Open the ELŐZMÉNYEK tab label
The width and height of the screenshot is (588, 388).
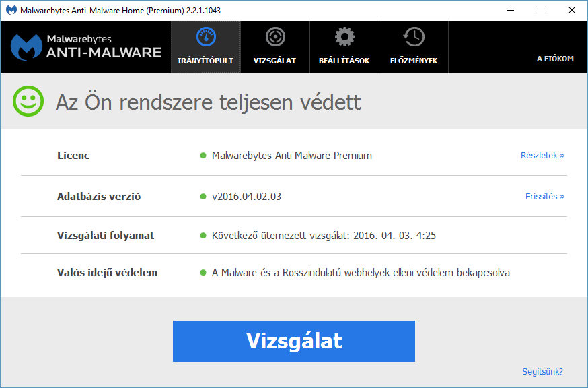[x=414, y=61]
